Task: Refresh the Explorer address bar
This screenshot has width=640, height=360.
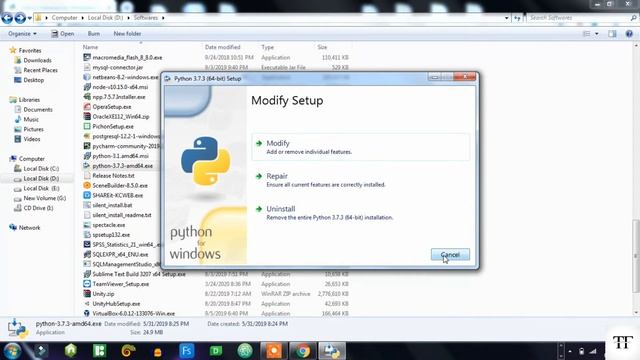Action: (517, 18)
